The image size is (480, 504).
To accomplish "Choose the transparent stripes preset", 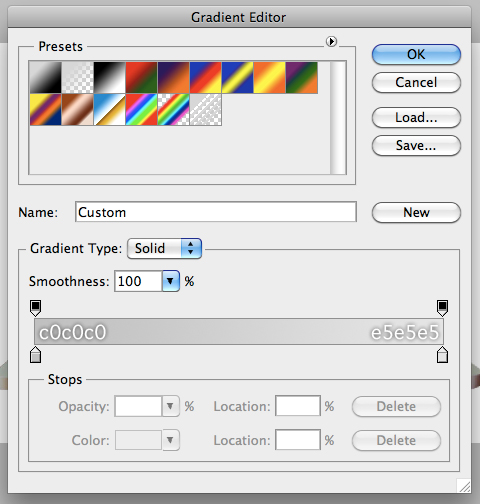I will [206, 110].
